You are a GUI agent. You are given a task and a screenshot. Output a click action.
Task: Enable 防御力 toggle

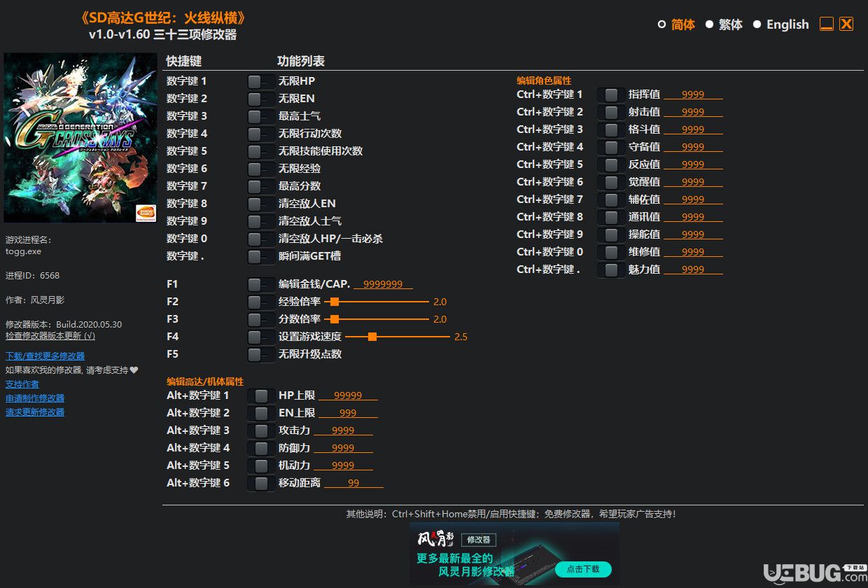pos(261,448)
